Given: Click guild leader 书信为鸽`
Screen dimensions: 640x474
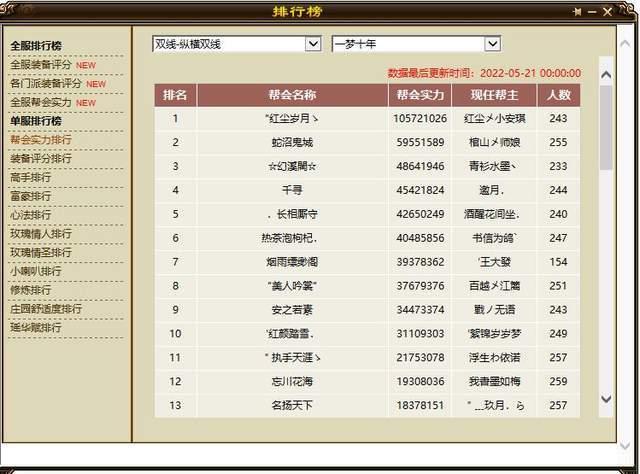Looking at the screenshot, I should coord(494,238).
